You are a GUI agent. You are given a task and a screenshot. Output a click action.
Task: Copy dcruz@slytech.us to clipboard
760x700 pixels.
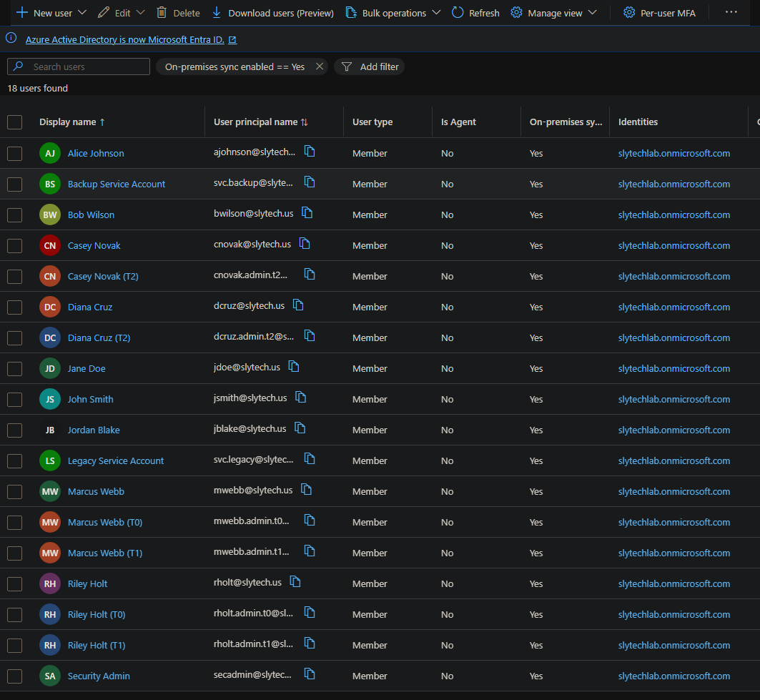pos(298,305)
